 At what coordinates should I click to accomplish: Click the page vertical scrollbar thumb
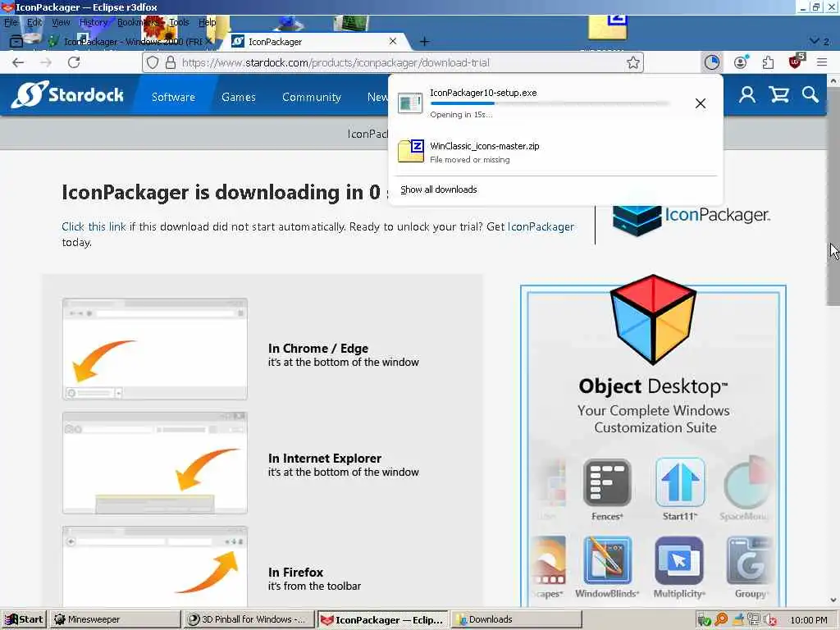(833, 195)
